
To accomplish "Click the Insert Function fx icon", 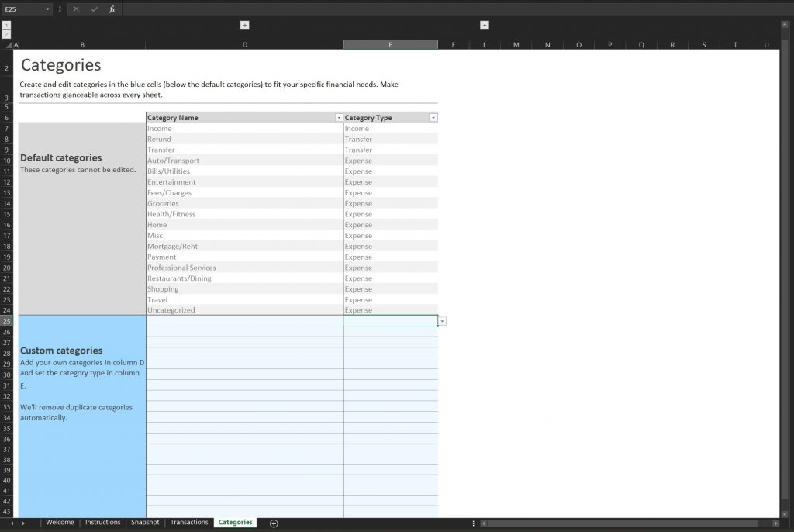I will click(112, 9).
